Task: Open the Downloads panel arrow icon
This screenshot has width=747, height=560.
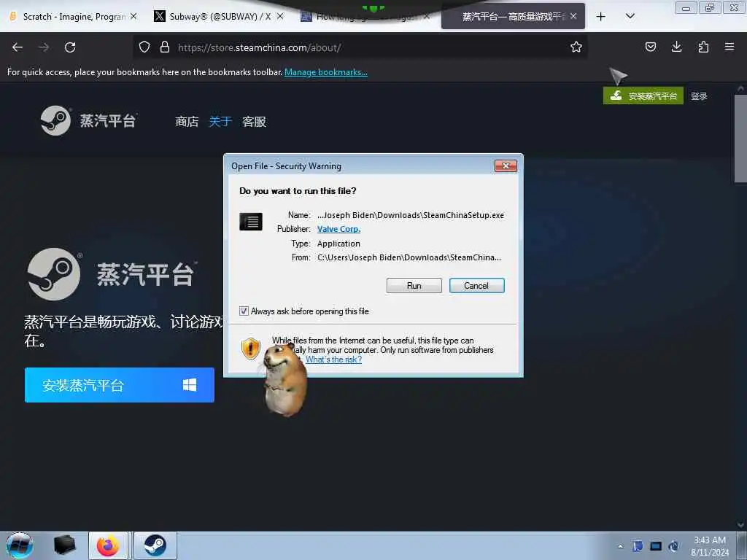Action: (x=676, y=47)
